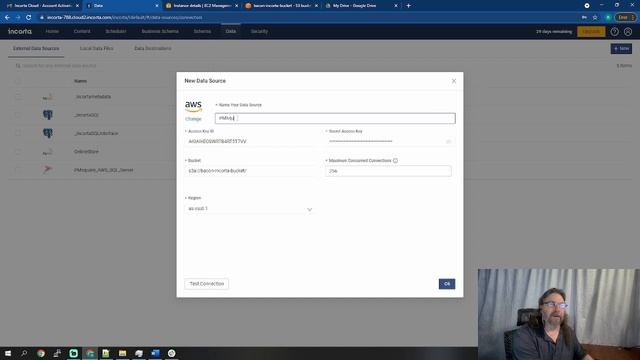640x360 pixels.
Task: Open the Content menu
Action: click(82, 31)
